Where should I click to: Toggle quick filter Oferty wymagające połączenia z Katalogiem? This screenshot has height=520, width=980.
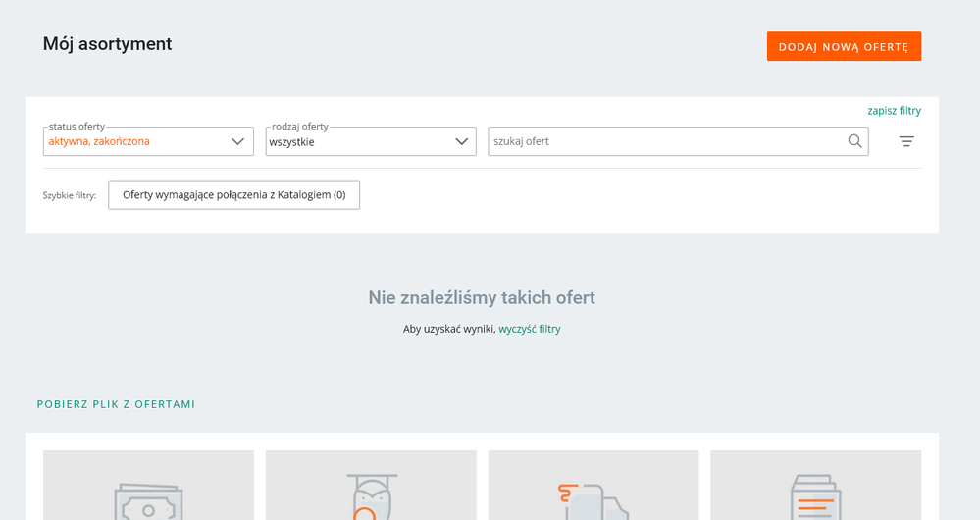[233, 195]
